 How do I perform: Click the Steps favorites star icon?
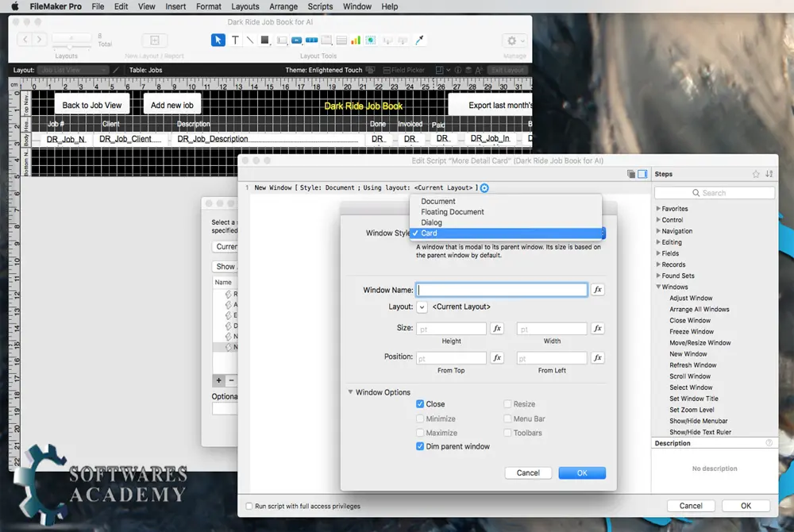756,174
